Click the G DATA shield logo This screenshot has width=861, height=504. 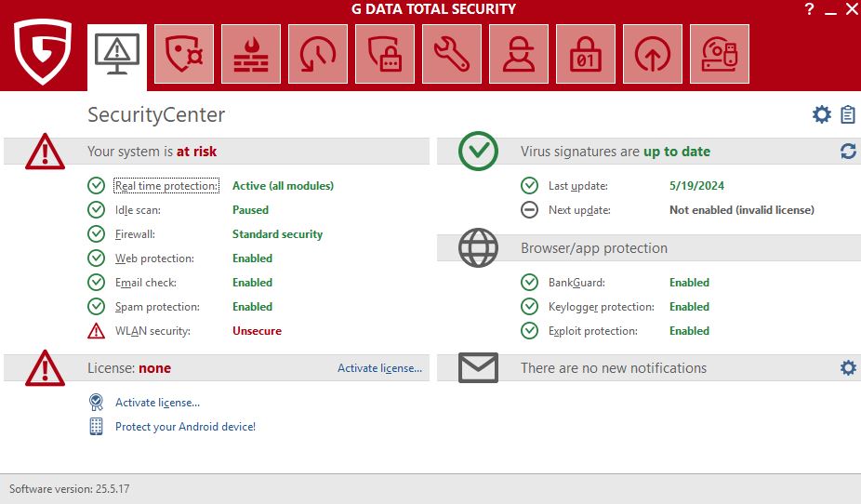(43, 51)
